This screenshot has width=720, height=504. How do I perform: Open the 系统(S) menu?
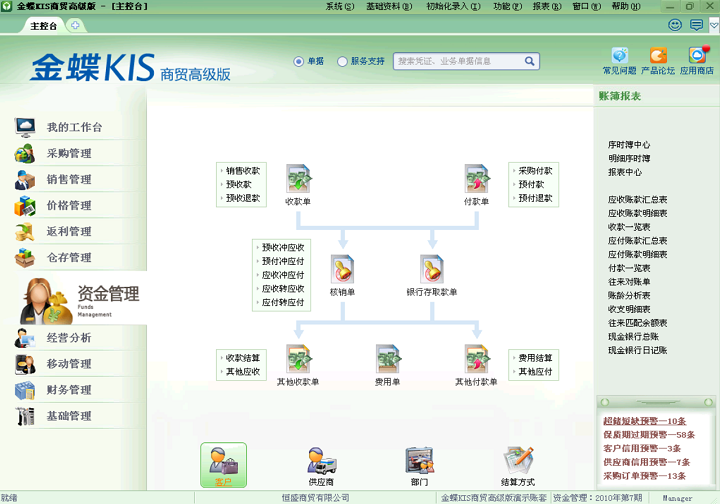(340, 6)
